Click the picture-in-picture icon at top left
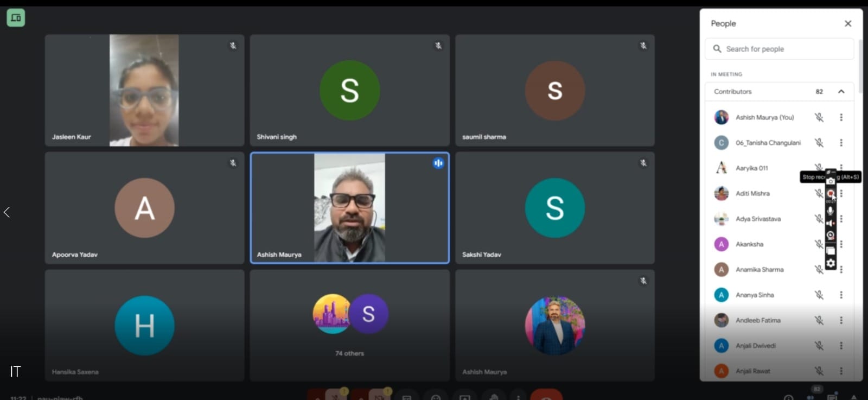 tap(16, 18)
